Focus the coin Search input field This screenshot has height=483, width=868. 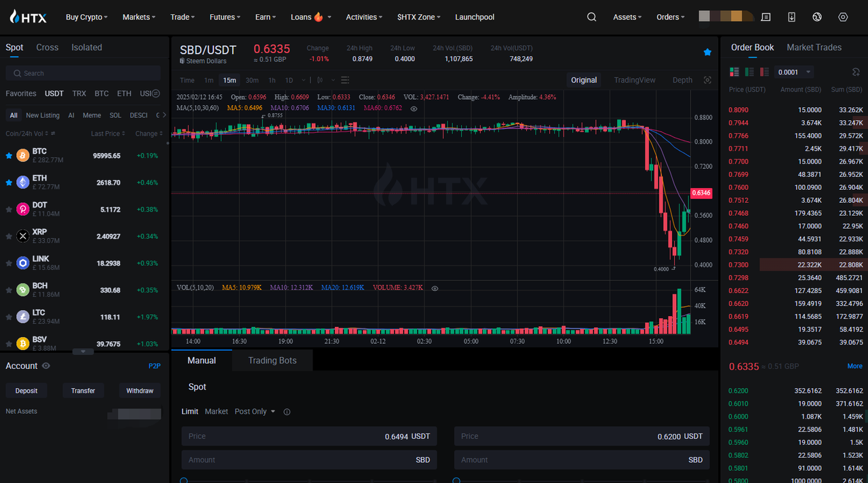(x=83, y=73)
